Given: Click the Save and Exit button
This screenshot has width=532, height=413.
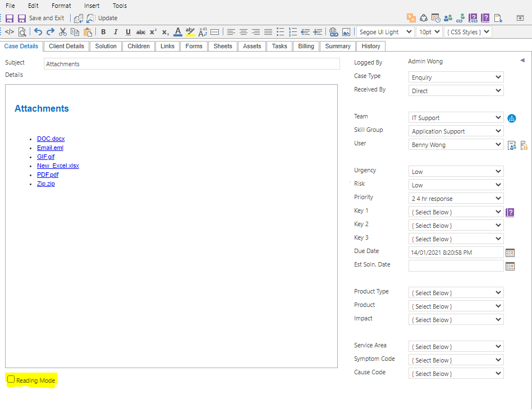Looking at the screenshot, I should pyautogui.click(x=46, y=19).
